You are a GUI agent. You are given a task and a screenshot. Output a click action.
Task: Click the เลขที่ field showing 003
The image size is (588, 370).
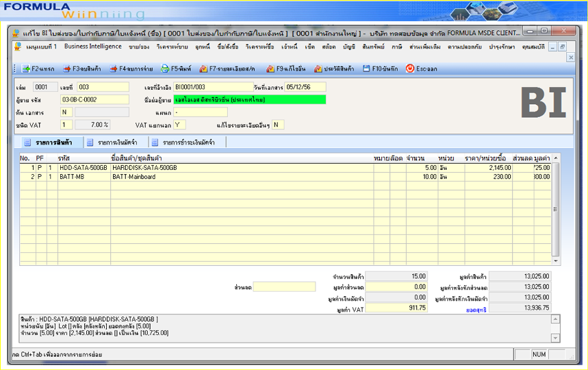103,87
